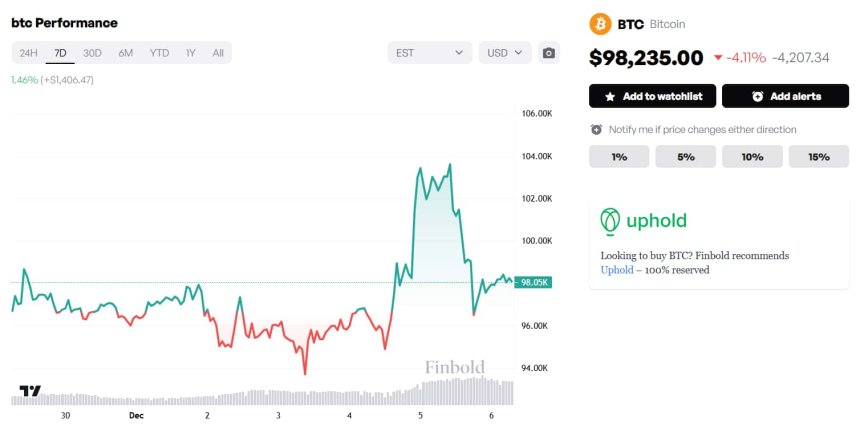Image resolution: width=860 pixels, height=431 pixels.
Task: Select the 5% price change alert option
Action: (x=686, y=157)
